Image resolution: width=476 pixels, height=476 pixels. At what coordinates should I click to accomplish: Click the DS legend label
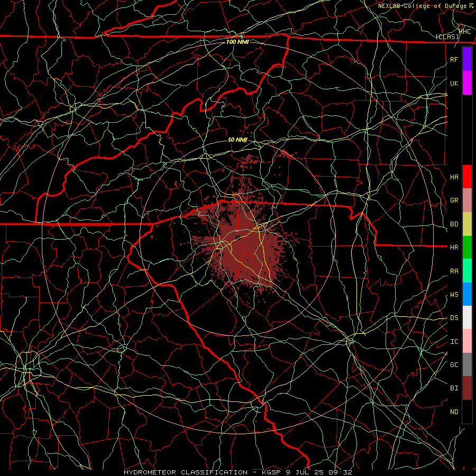click(x=454, y=318)
